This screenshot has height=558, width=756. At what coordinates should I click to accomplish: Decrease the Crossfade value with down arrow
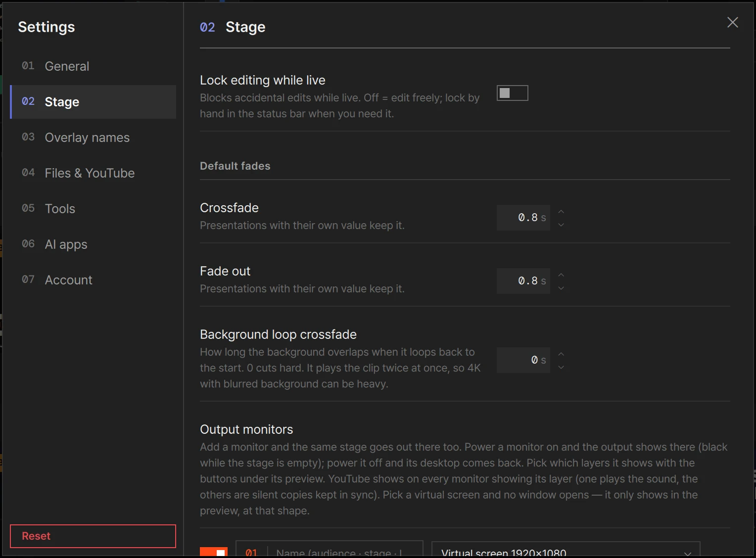pos(561,225)
